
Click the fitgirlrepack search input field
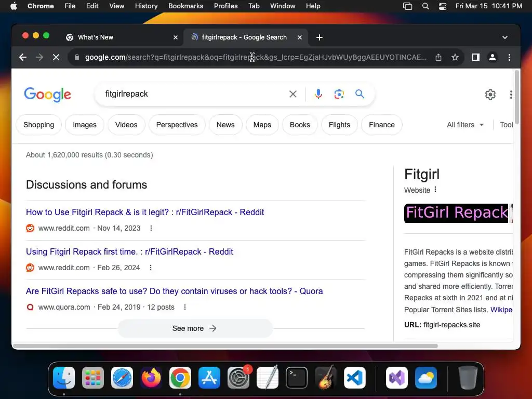coord(193,94)
